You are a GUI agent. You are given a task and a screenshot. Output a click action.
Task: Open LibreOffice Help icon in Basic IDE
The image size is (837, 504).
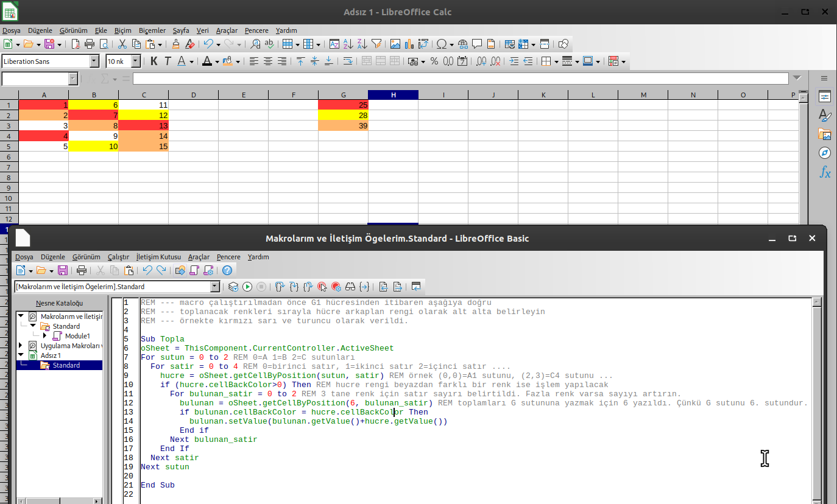(x=227, y=270)
